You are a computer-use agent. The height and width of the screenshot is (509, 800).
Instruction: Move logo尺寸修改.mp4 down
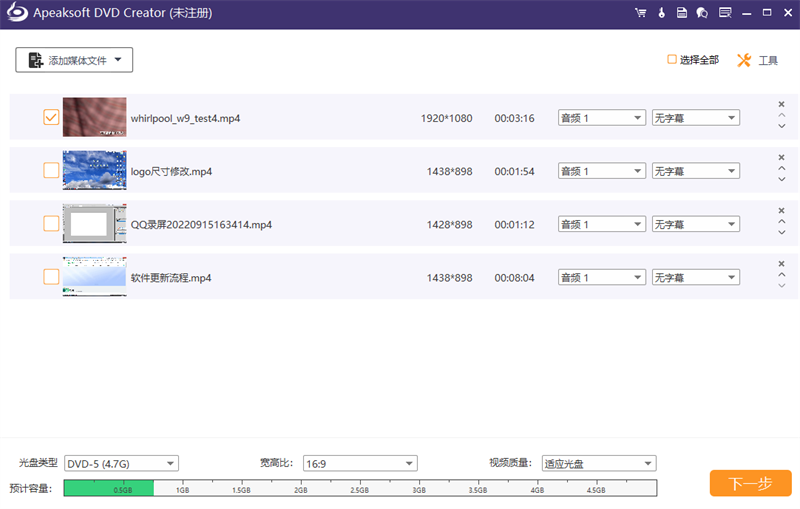pos(781,179)
